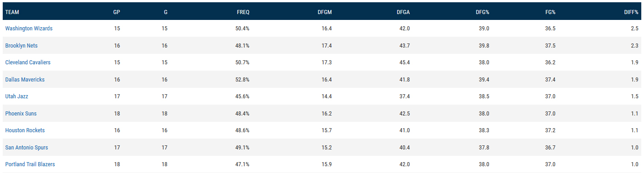Select the Mavericks FREQ value 52.8%

(243, 80)
